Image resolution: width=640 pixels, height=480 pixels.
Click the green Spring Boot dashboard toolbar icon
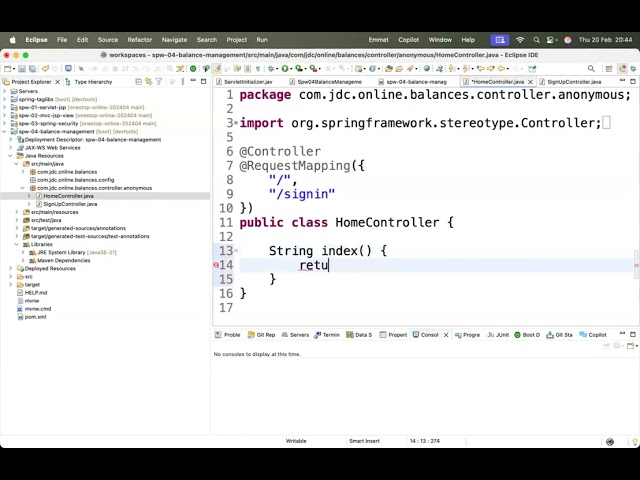point(193,69)
